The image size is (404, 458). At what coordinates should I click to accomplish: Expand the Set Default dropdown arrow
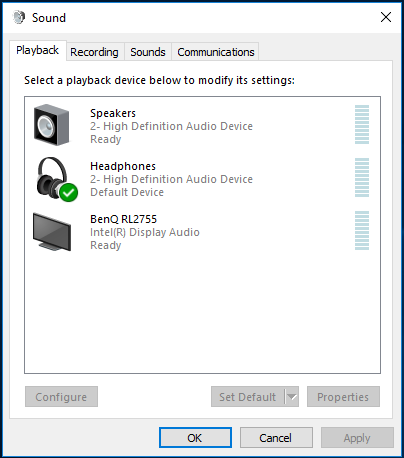[x=292, y=397]
